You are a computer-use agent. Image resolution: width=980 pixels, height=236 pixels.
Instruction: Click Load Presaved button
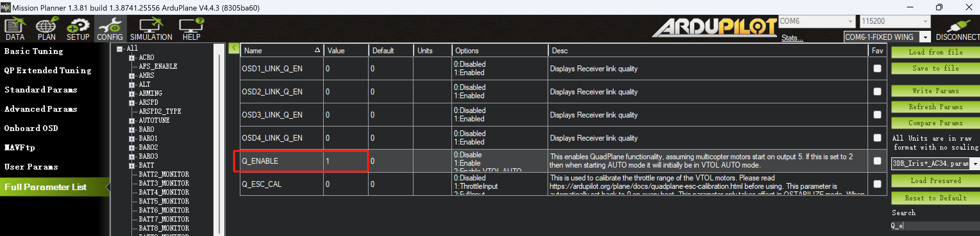pyautogui.click(x=935, y=181)
